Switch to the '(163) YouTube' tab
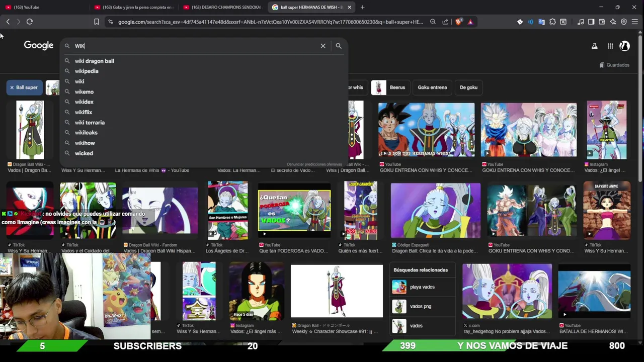644x362 pixels. pos(44,7)
